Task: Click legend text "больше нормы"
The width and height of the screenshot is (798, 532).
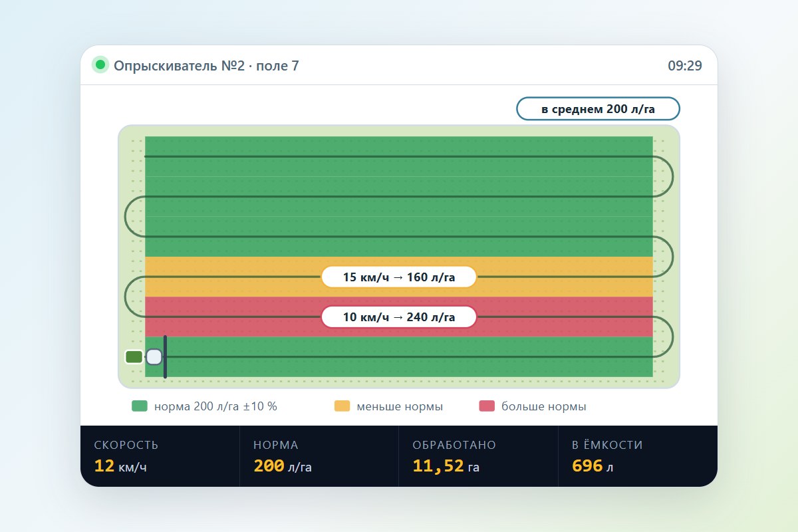Action: (544, 406)
